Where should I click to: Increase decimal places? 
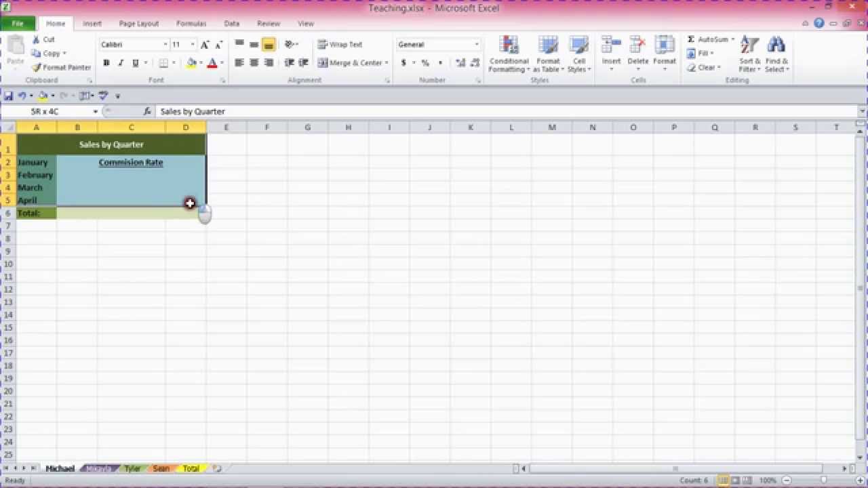coord(461,63)
